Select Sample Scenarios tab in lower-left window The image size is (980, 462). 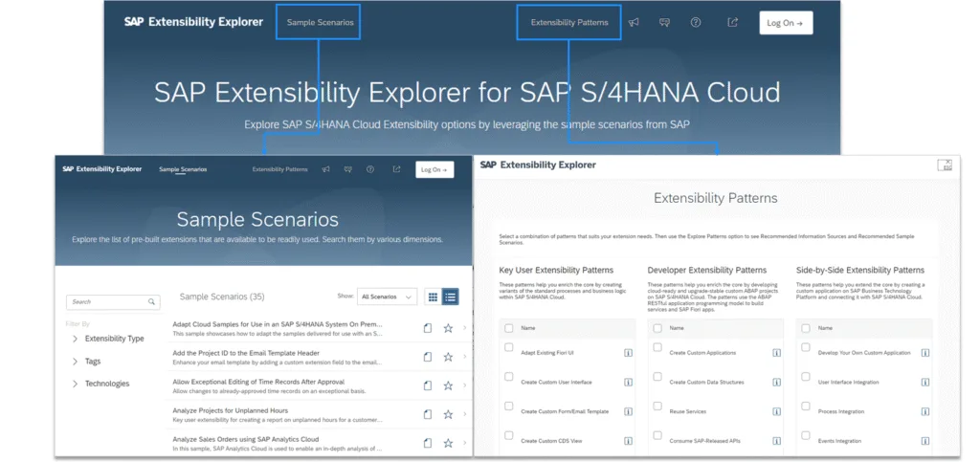pos(183,169)
